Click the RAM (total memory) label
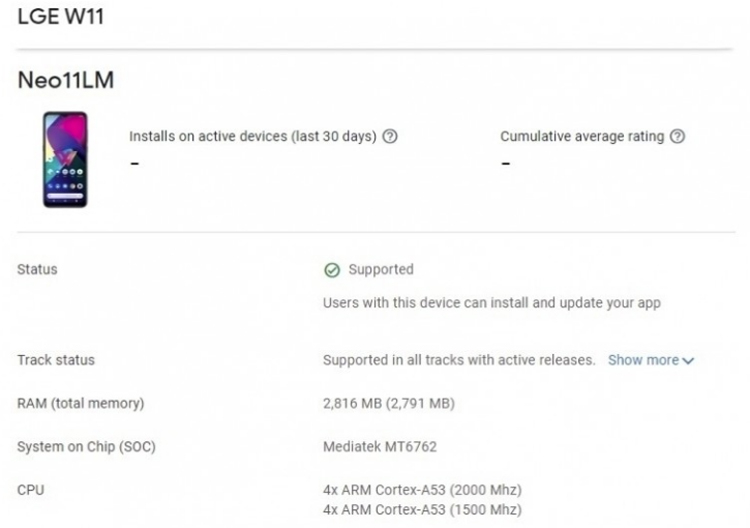750x528 pixels. (x=80, y=403)
